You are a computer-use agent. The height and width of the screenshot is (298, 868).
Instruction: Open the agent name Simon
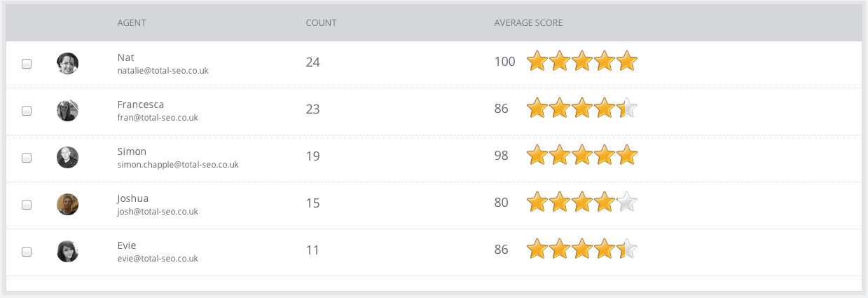tap(132, 151)
